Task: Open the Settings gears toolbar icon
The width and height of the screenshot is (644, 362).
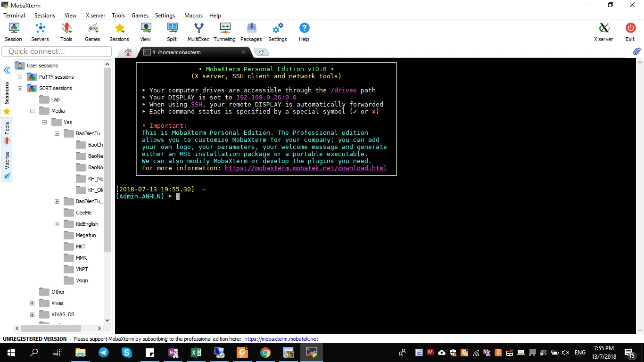Action: (278, 32)
